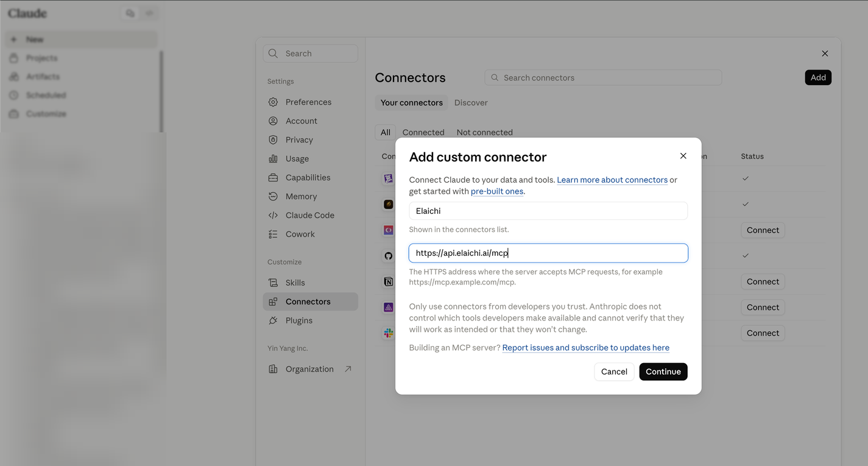The image size is (868, 466).
Task: Click the status checkmark in the GitHub row
Action: (x=746, y=256)
